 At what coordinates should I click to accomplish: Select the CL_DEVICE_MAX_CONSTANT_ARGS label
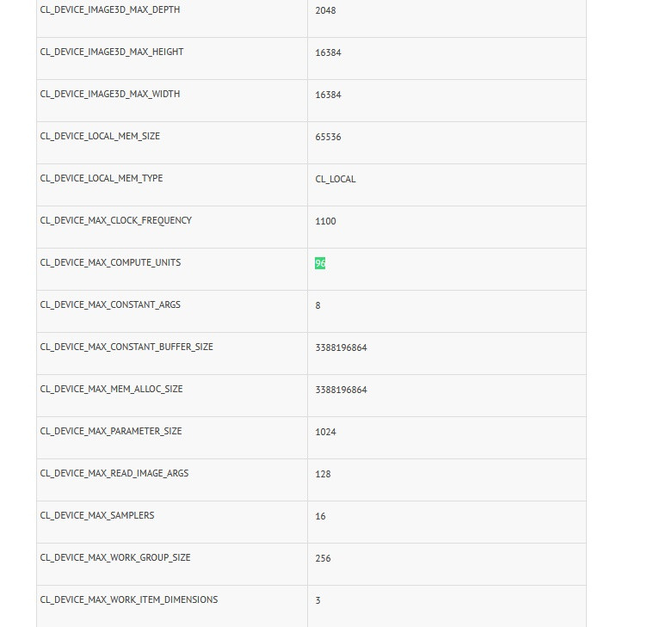[110, 304]
